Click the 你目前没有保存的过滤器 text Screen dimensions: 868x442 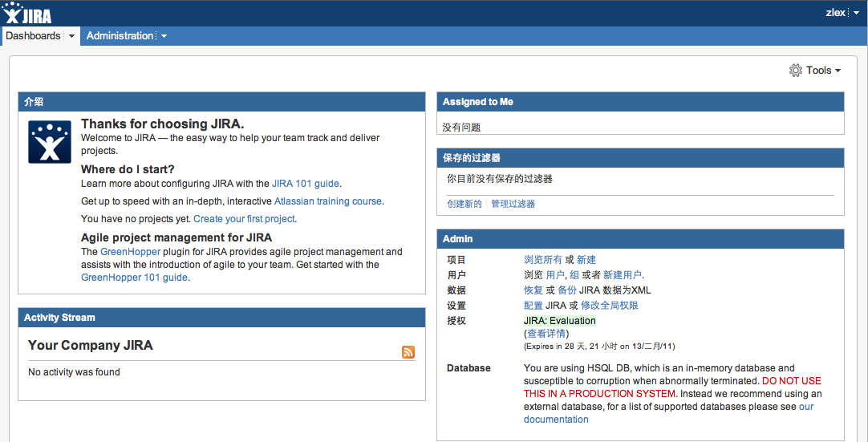[x=500, y=179]
